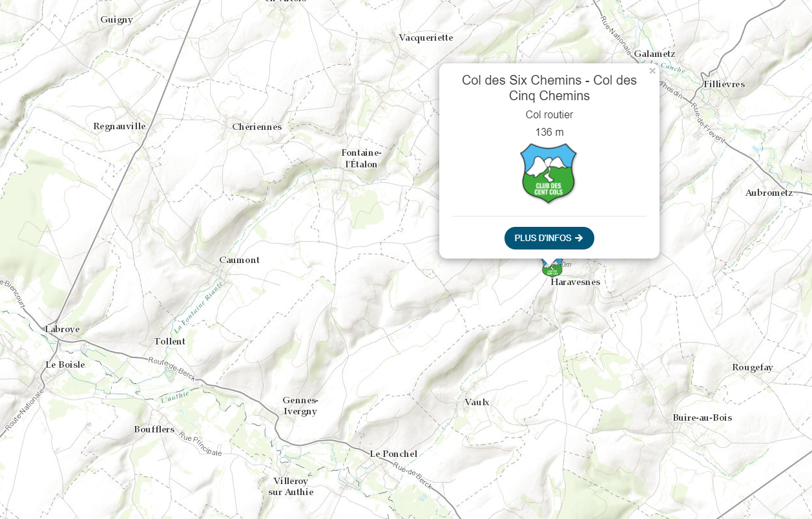This screenshot has height=519, width=812.
Task: Click the Tollent village label
Action: coord(170,341)
